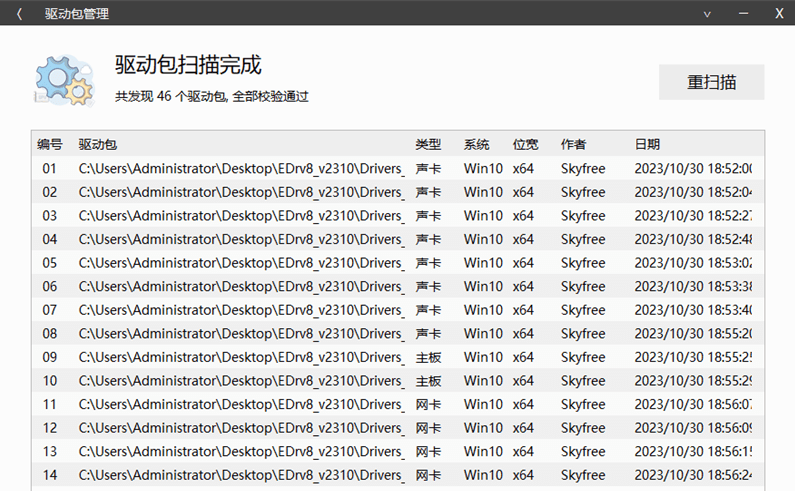The image size is (795, 491).
Task: Click the back arrow in the title bar
Action: point(19,14)
